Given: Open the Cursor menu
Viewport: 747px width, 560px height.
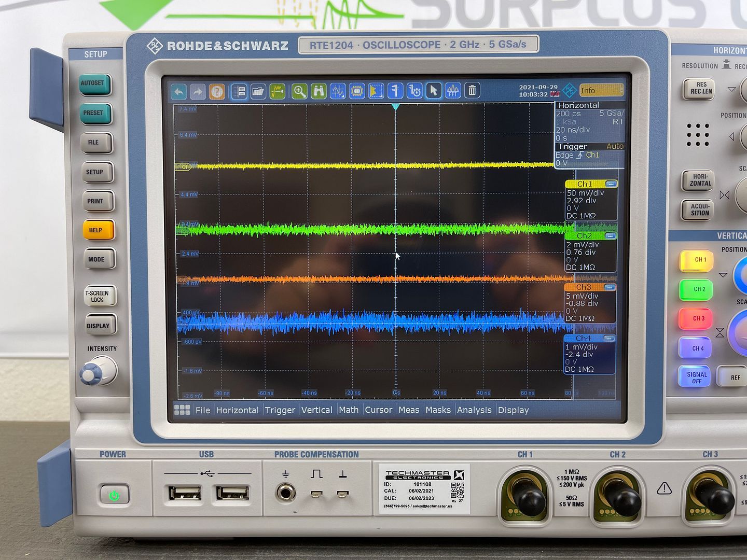Looking at the screenshot, I should point(379,410).
